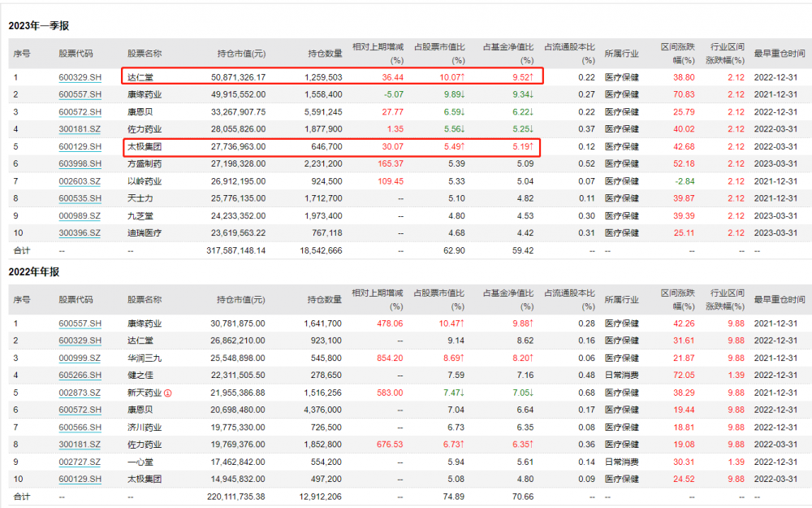Click 股票名称 header in 2023年一季报 table
This screenshot has height=508, width=812.
point(145,54)
